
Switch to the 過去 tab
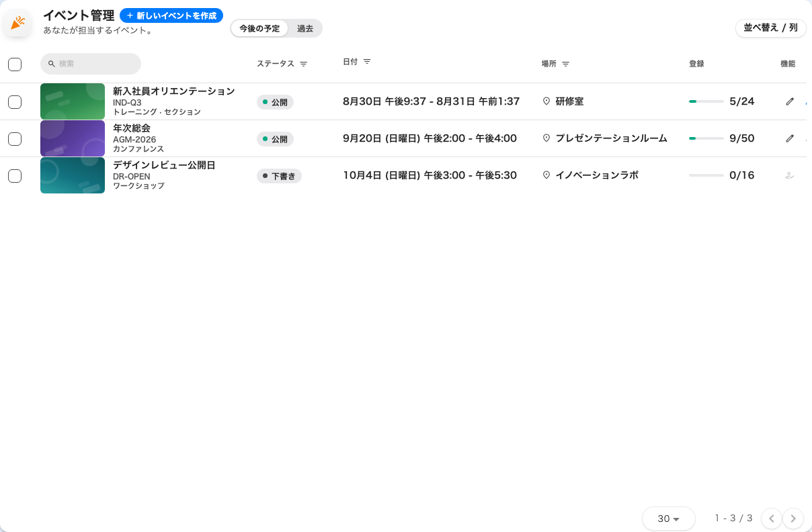click(x=305, y=28)
